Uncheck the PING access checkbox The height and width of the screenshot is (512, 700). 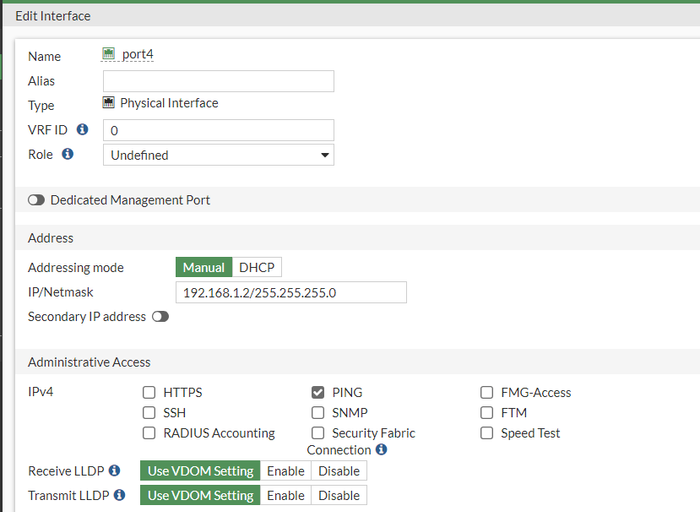(x=318, y=392)
